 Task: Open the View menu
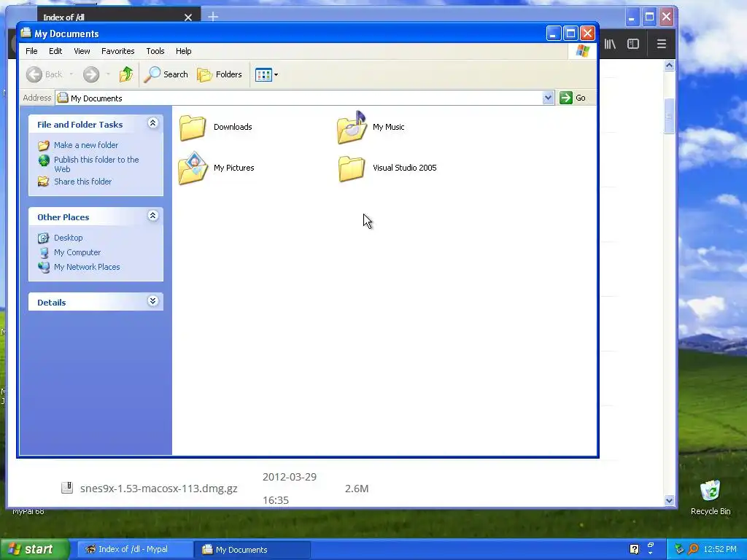click(x=82, y=51)
